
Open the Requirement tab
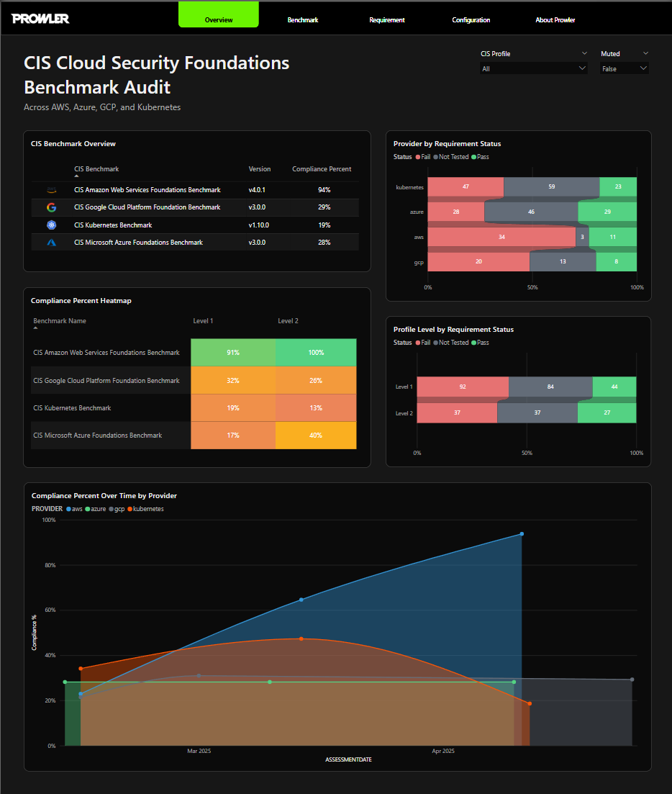pos(386,19)
